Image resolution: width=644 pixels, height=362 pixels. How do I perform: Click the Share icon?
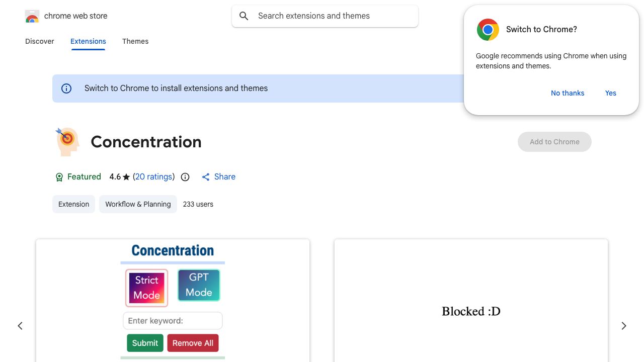[x=206, y=177]
